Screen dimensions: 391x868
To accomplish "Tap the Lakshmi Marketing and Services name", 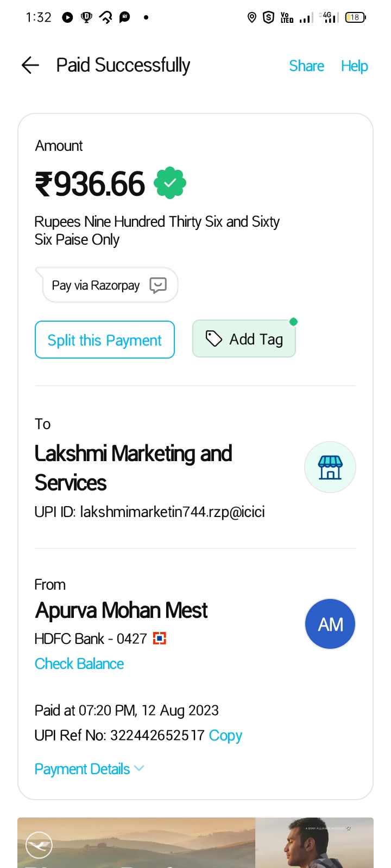I will click(x=134, y=468).
